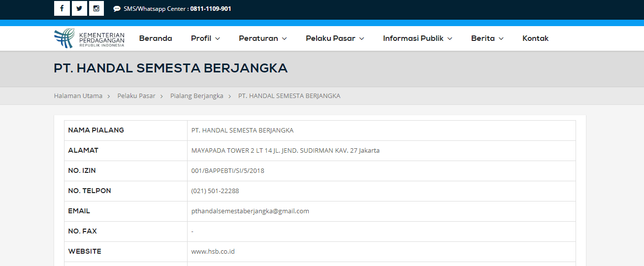The image size is (644, 266).
Task: Click the WEBSITE row label
Action: pos(85,251)
